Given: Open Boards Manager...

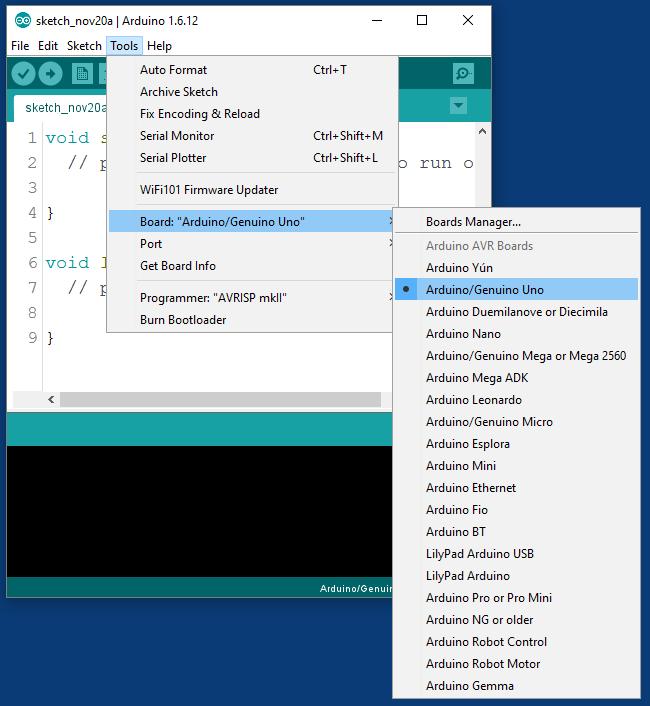Looking at the screenshot, I should click(x=516, y=222).
